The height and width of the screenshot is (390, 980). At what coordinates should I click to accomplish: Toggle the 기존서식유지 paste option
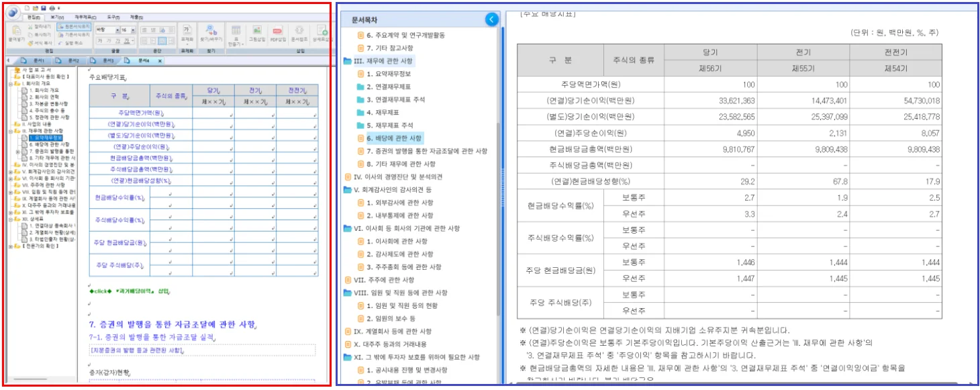pyautogui.click(x=74, y=35)
